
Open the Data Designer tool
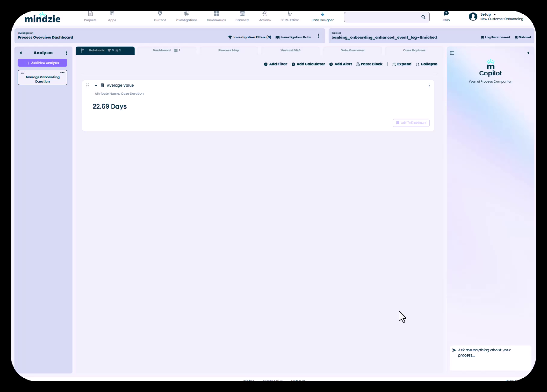[x=322, y=17]
